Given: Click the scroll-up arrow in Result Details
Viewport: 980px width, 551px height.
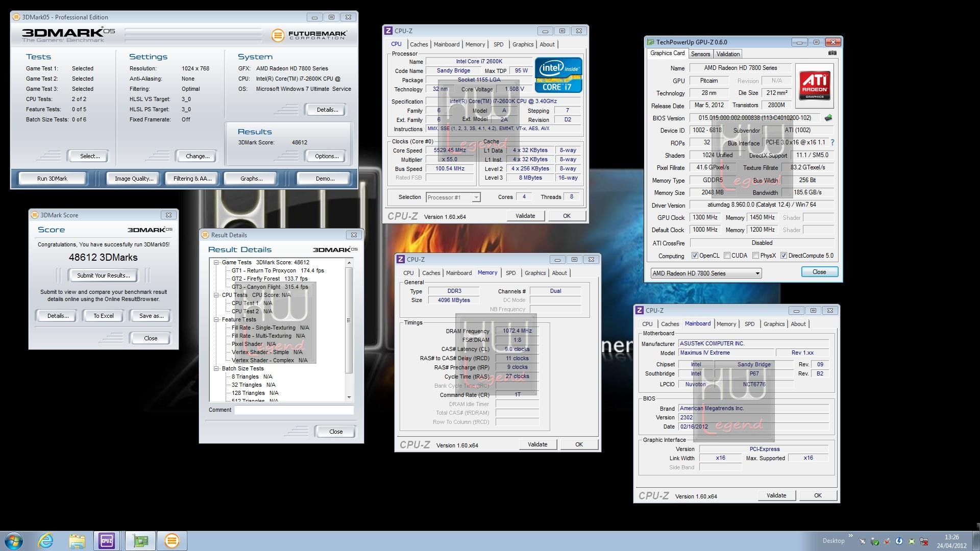Looking at the screenshot, I should (x=349, y=263).
